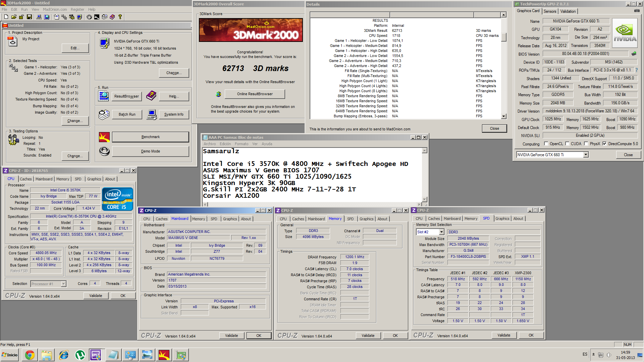Click purple help book icon in 3DMark toolbar
Viewport: 644px width, 362px height.
click(x=112, y=17)
